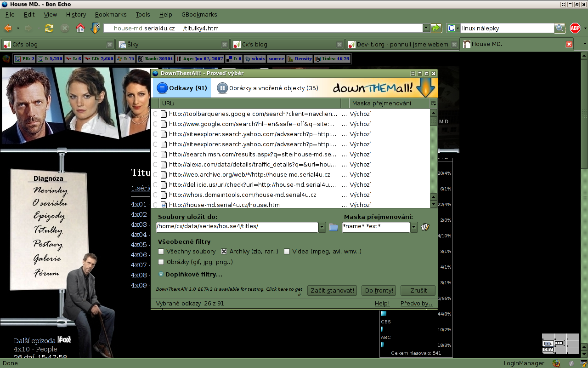Click Začít stahovat! button
Screen dimensions: 588x368
333,290
